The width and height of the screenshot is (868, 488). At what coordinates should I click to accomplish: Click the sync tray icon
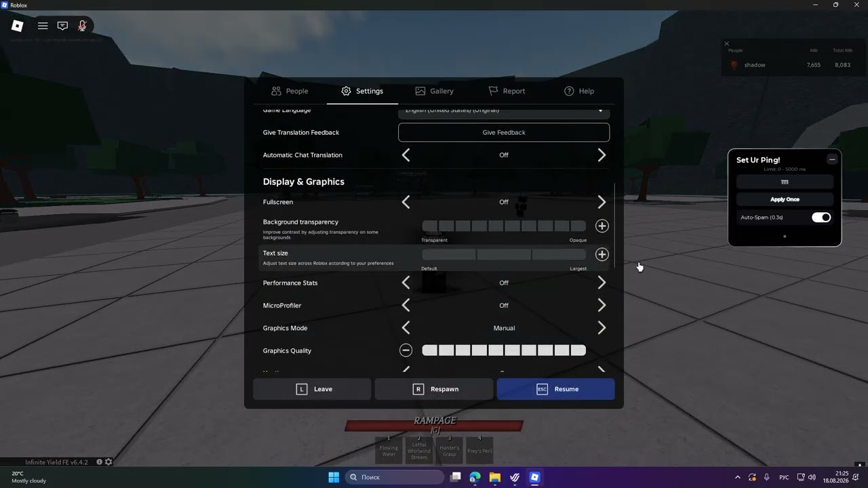[752, 477]
